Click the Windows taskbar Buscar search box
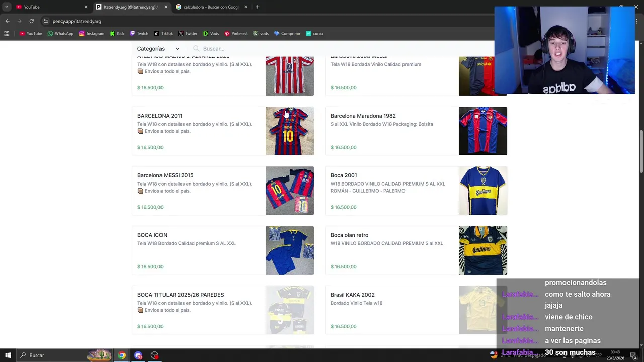The width and height of the screenshot is (644, 362). 50,355
